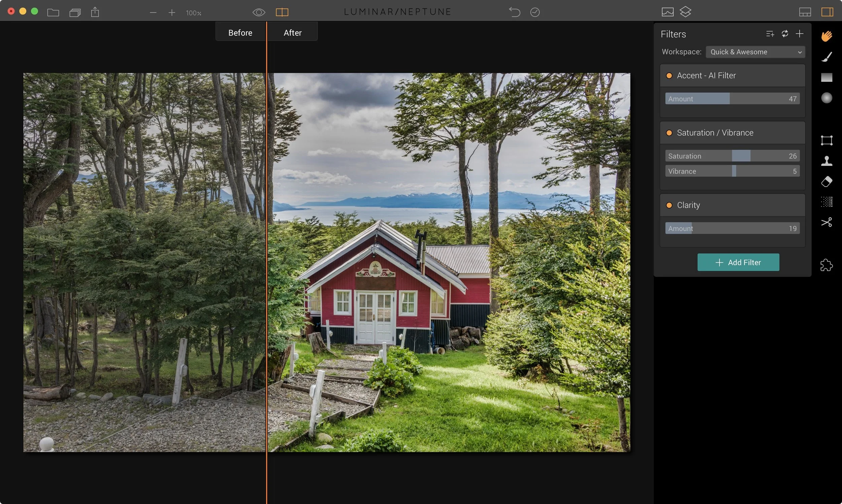Screen dimensions: 842x504
Task: Open the plugins panel via puzzle icon
Action: tap(827, 265)
